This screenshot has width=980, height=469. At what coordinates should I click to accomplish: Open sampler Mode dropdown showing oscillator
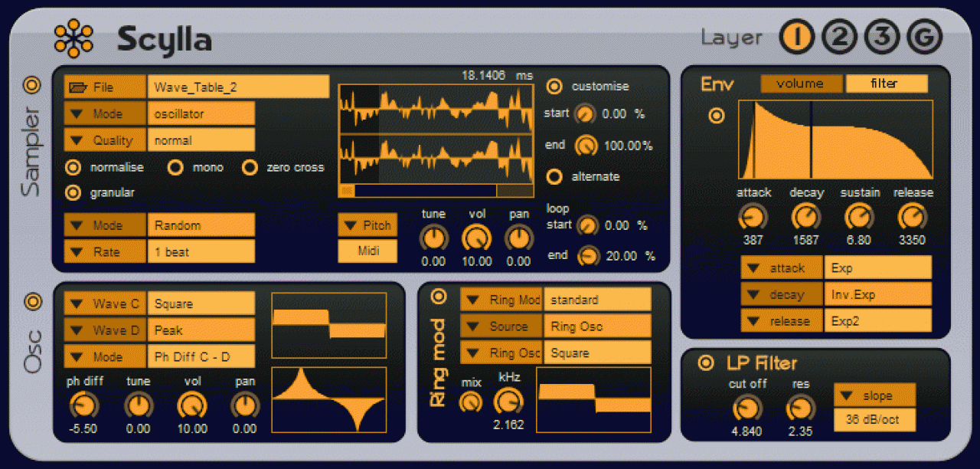tap(105, 114)
